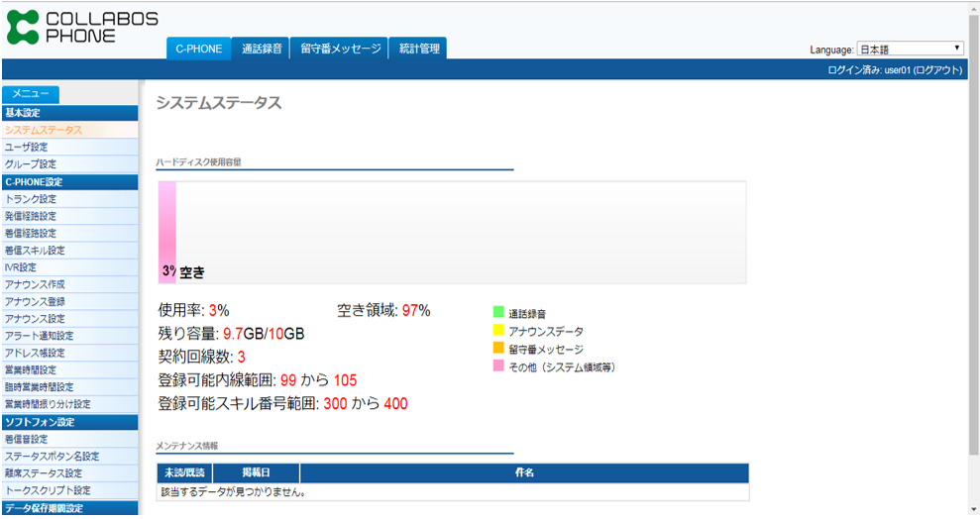Screen dimensions: 980x519
Task: Click the ログアウト link
Action: point(937,70)
